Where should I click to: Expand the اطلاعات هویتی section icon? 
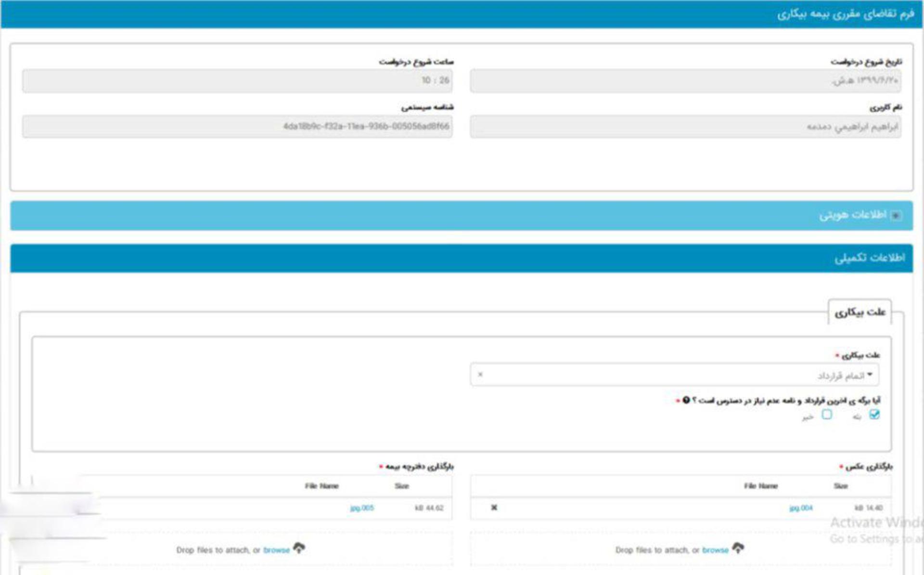896,215
